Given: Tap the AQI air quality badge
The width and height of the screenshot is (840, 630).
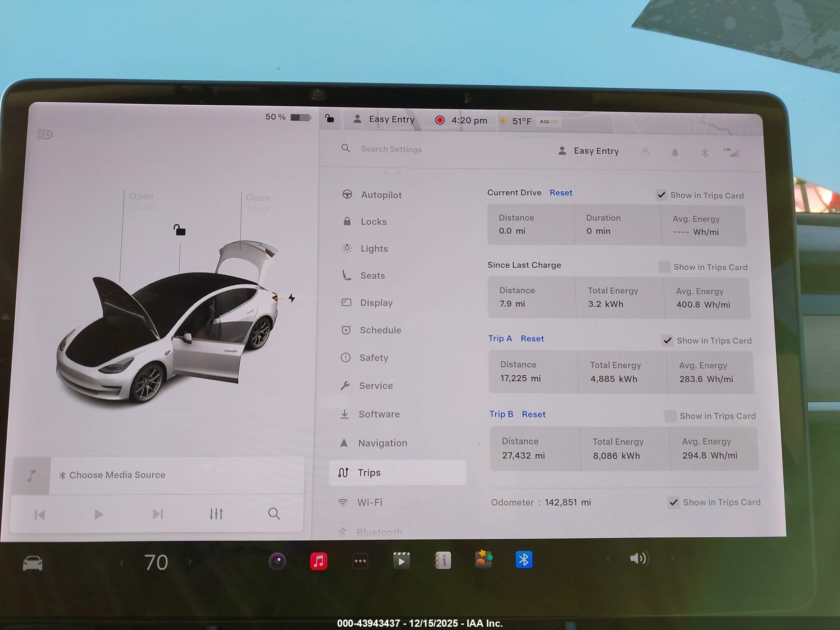Looking at the screenshot, I should pyautogui.click(x=549, y=122).
